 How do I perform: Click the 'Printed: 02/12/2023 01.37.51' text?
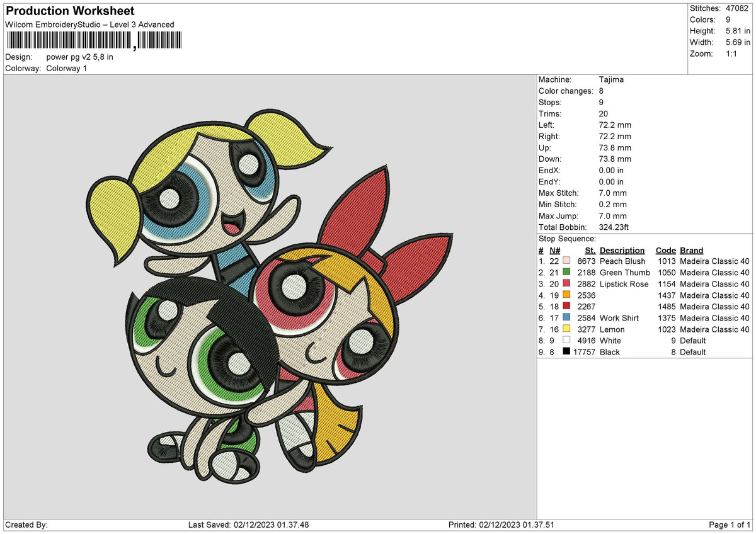tap(501, 525)
